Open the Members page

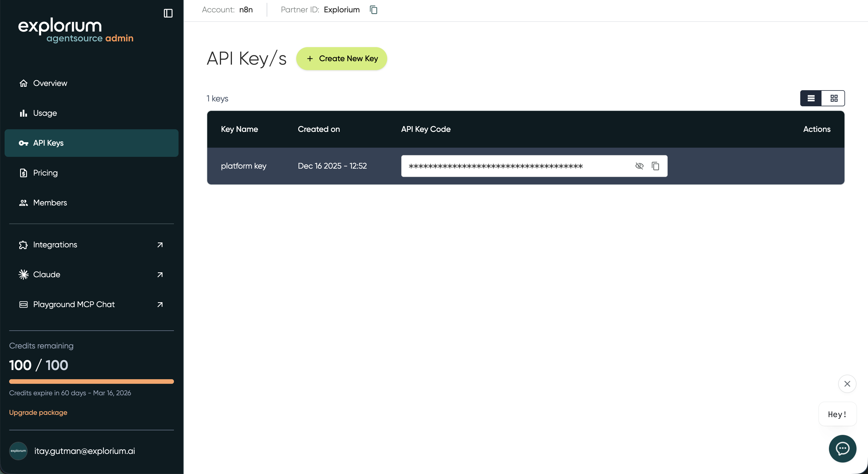[91, 203]
